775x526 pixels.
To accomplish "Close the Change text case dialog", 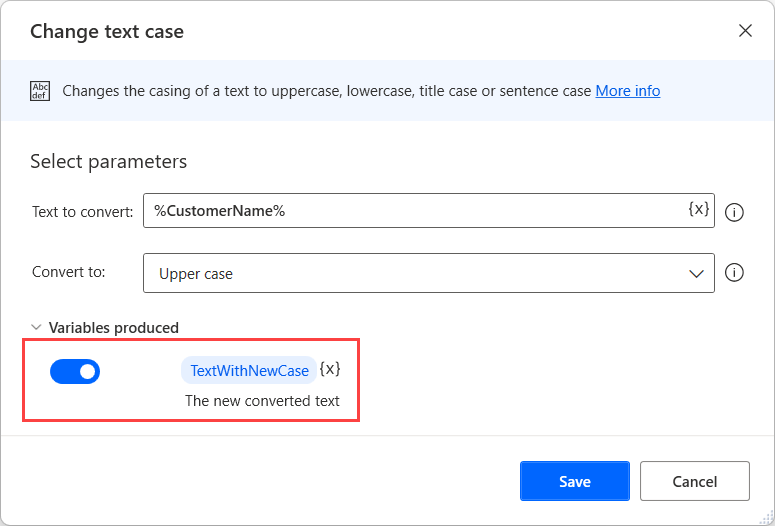I will pos(745,31).
